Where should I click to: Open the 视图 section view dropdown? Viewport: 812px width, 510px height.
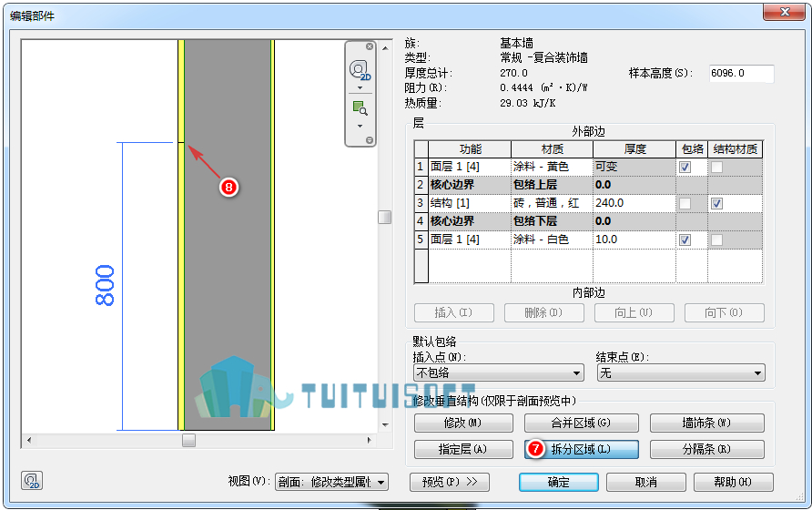pos(331,482)
